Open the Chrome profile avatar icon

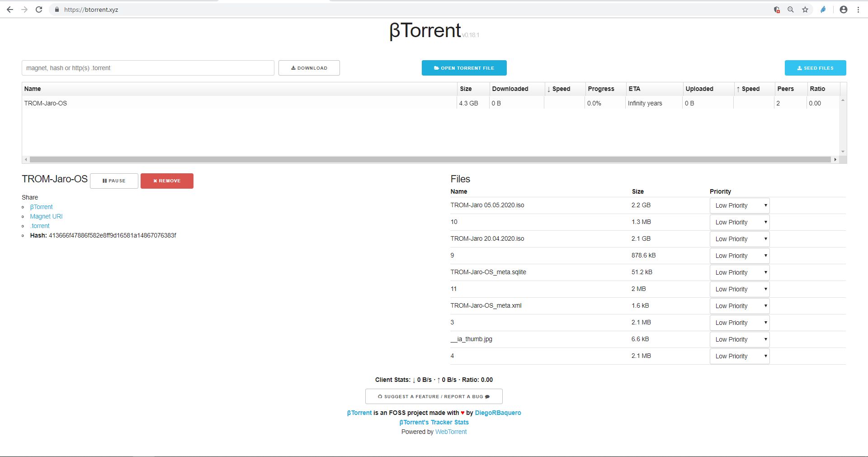pos(843,10)
